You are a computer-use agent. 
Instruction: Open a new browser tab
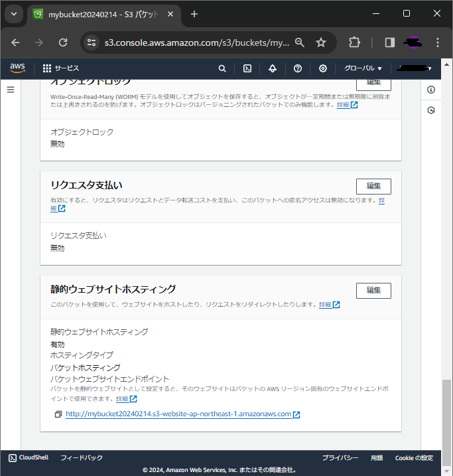[x=194, y=14]
